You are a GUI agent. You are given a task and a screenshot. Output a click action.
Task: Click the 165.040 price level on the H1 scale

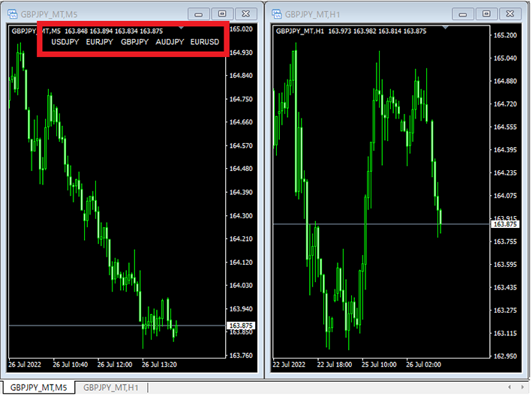click(505, 58)
